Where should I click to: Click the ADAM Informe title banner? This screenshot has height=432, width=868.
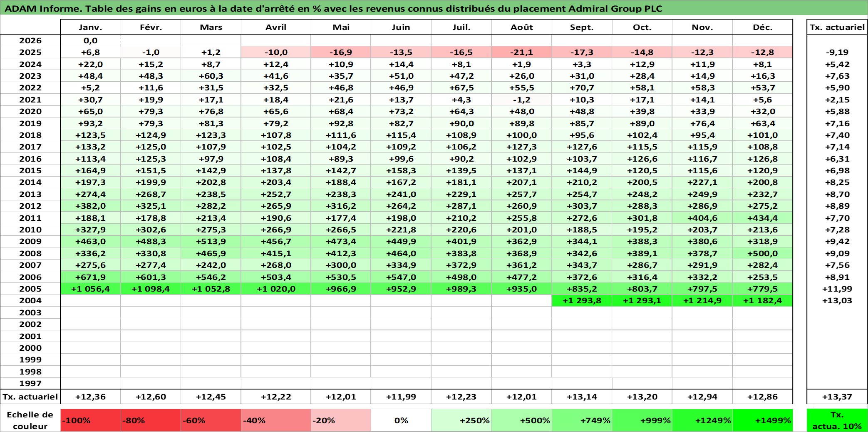pos(434,8)
